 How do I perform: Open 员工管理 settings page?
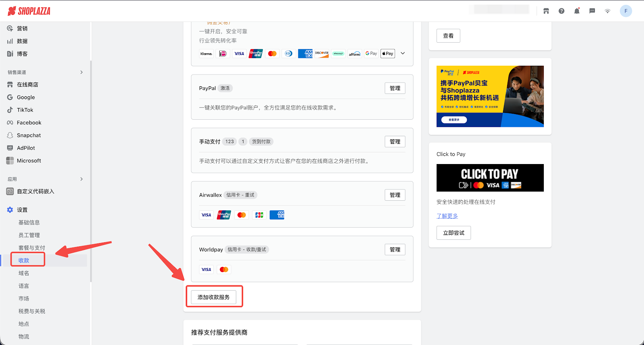(29, 235)
